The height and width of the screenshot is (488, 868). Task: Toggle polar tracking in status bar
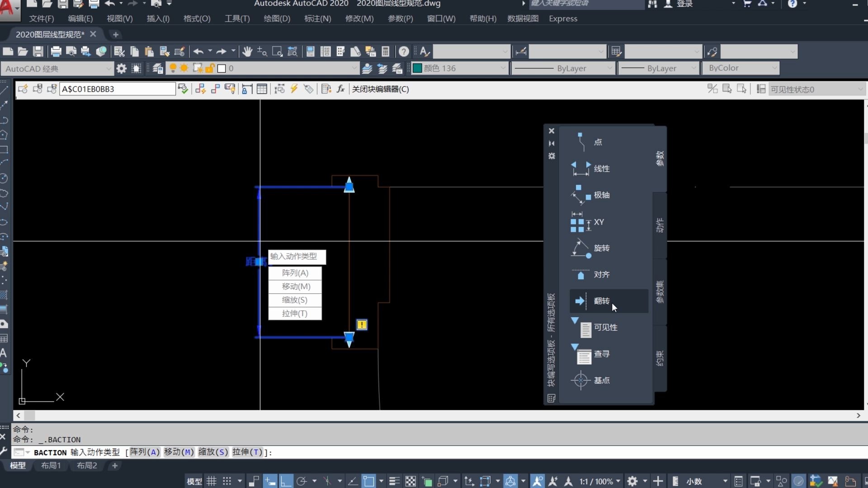(302, 482)
